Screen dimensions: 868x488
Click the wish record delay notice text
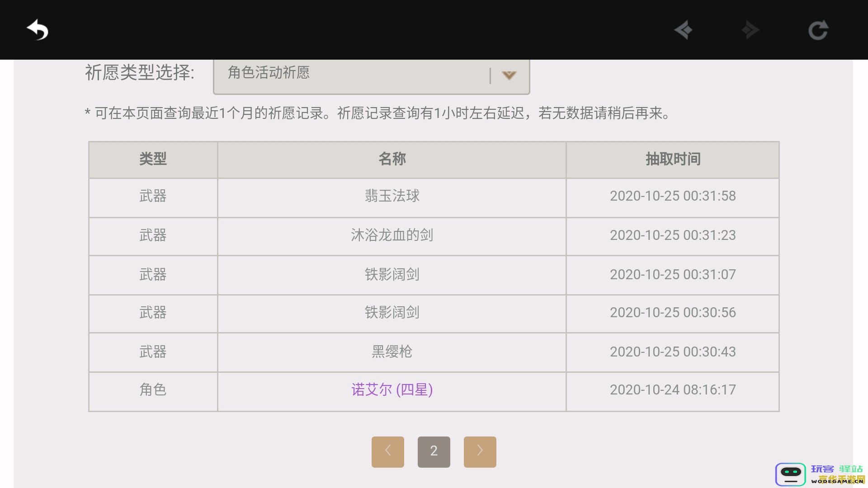coord(378,113)
